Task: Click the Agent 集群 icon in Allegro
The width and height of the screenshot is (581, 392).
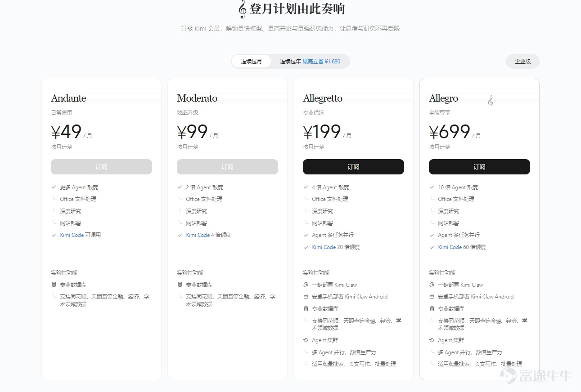Action: tap(432, 340)
